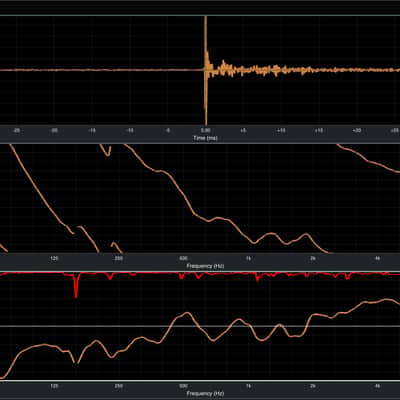
Task: Click the red coherence dip near 500 Hz
Action: pos(182,276)
